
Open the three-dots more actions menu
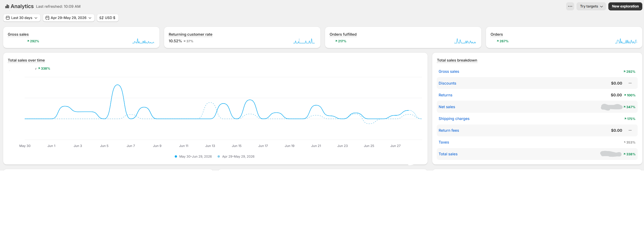(570, 6)
